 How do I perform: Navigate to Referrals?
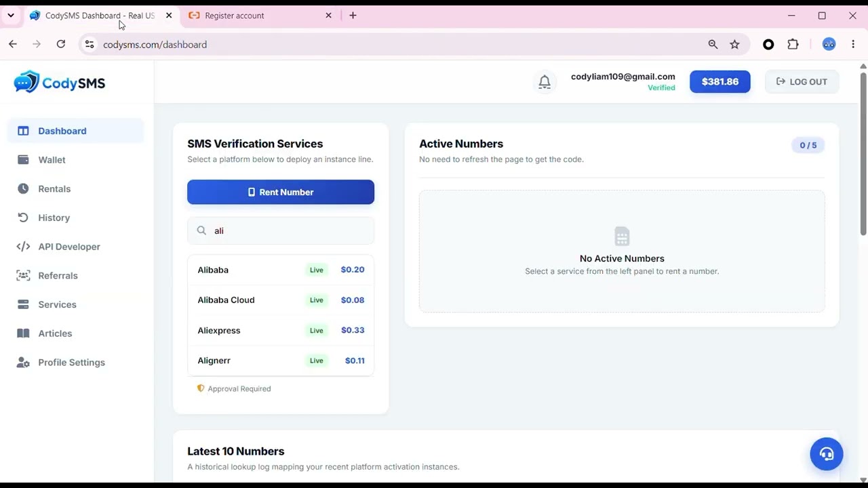(76, 275)
